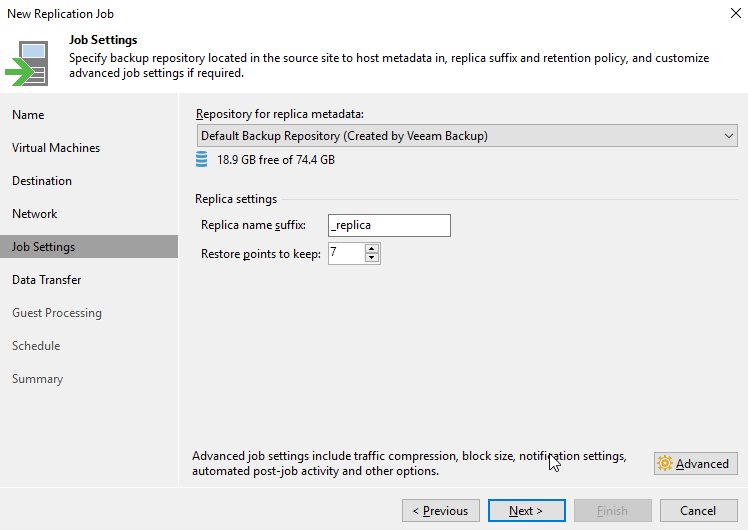This screenshot has height=530, width=748.
Task: Click the gear icon on Advanced button
Action: point(665,464)
